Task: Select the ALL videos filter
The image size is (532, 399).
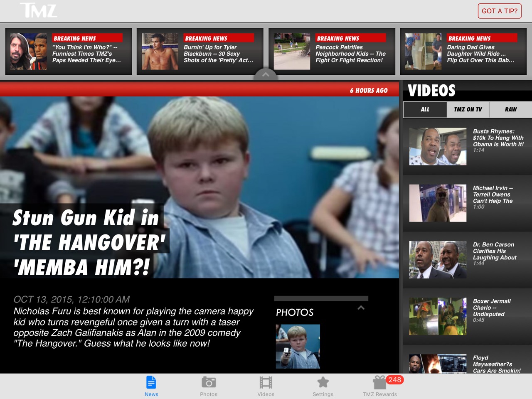Action: pyautogui.click(x=425, y=109)
